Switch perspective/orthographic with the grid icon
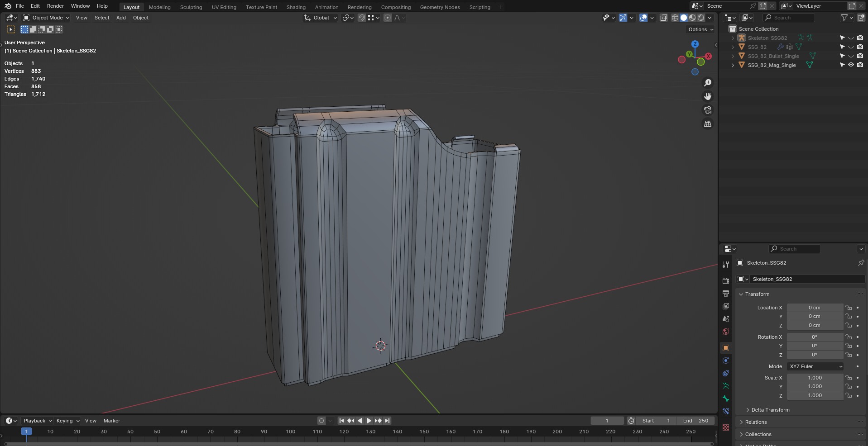868x446 pixels. click(x=708, y=123)
